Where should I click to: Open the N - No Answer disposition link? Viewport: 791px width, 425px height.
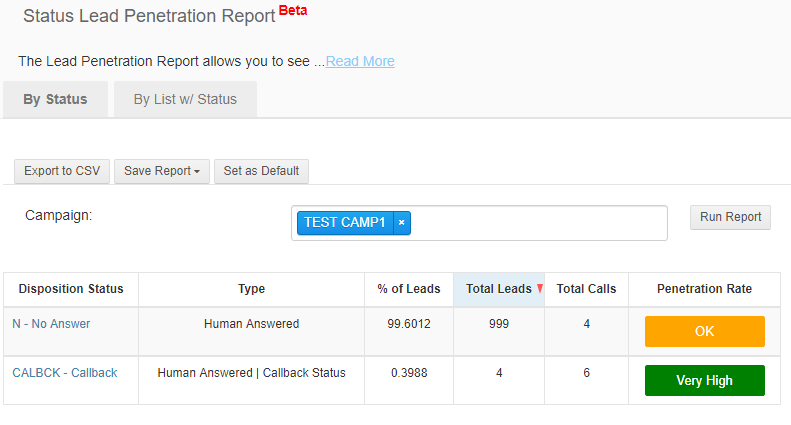pos(50,324)
